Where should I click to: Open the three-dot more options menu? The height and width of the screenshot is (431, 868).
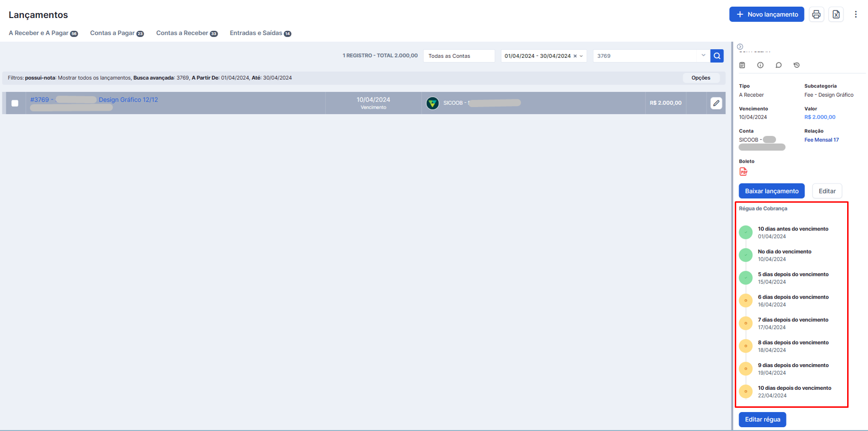pos(856,15)
